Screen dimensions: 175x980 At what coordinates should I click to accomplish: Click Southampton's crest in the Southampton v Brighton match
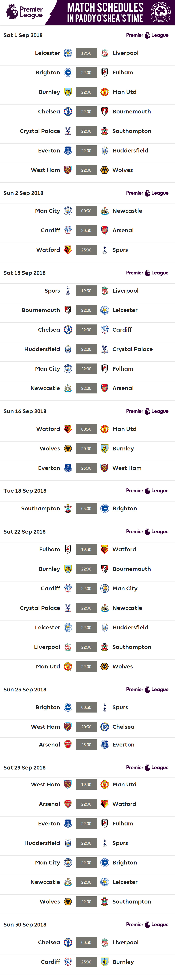coord(68,508)
